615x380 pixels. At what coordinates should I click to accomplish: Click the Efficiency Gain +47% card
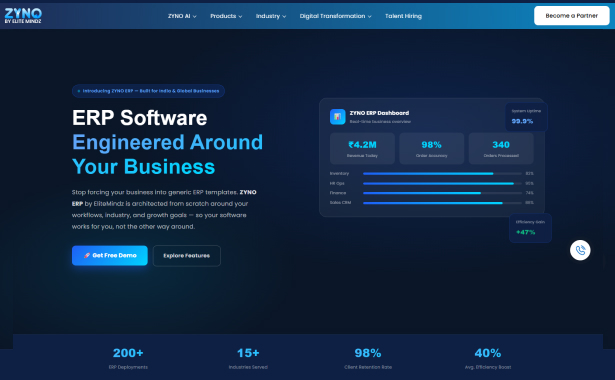point(530,228)
